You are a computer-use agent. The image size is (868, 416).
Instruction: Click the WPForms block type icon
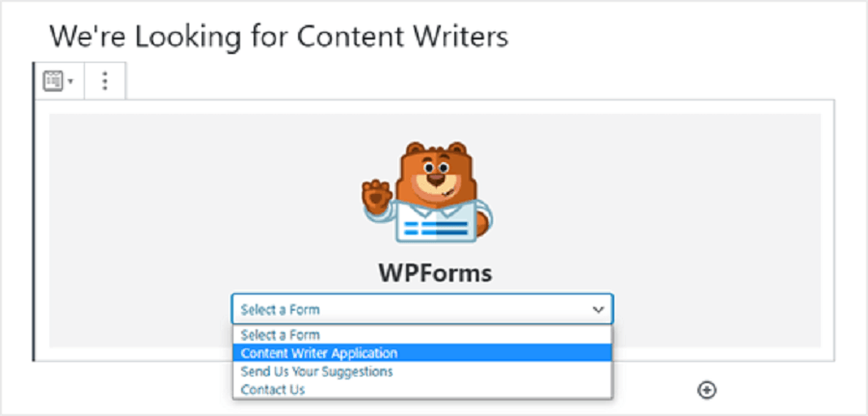pyautogui.click(x=54, y=81)
